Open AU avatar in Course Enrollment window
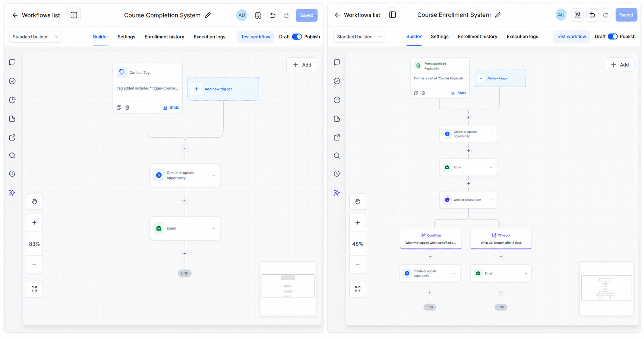Screen dimensions: 644x339 (x=561, y=15)
